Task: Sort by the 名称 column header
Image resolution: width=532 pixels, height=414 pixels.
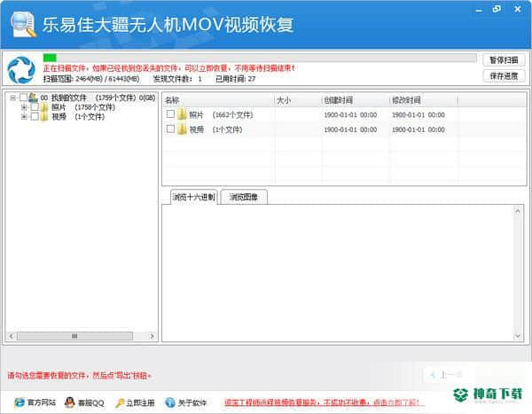Action: [x=218, y=100]
